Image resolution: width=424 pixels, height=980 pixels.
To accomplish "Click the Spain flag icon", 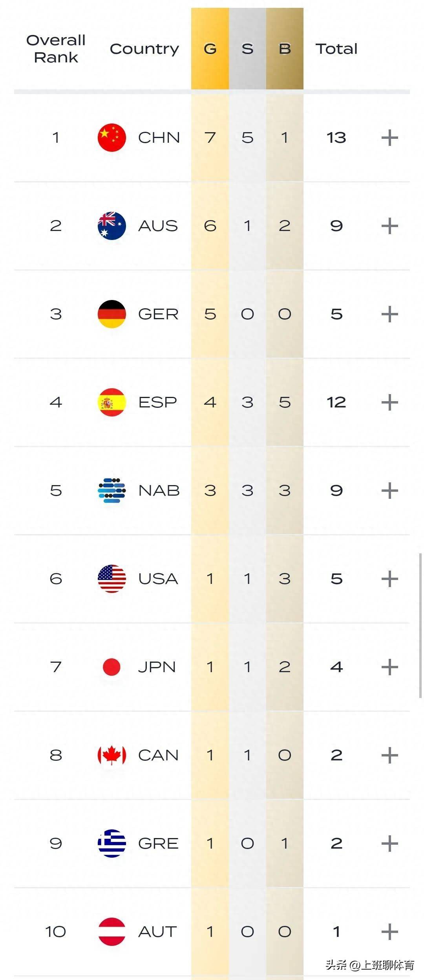I will point(112,402).
